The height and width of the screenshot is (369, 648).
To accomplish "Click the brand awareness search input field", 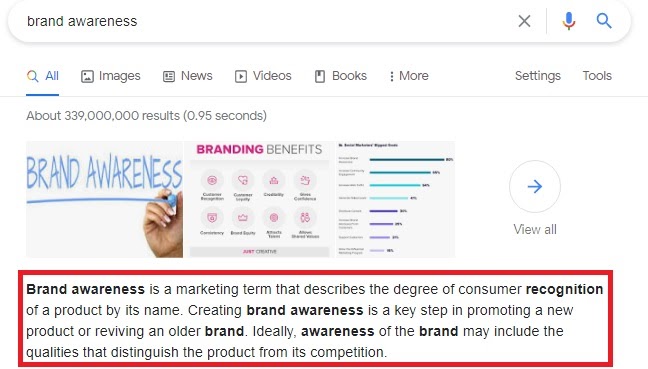I will tap(264, 21).
